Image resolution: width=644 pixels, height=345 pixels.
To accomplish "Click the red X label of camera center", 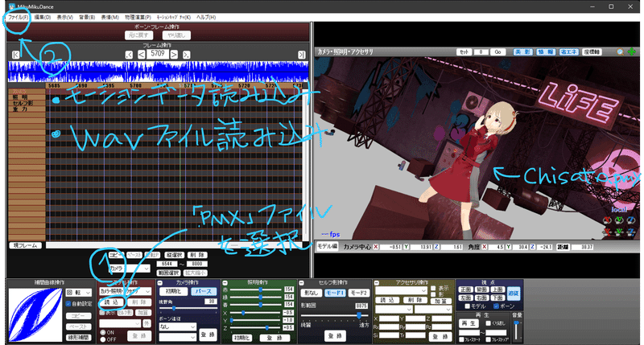I will (x=375, y=247).
